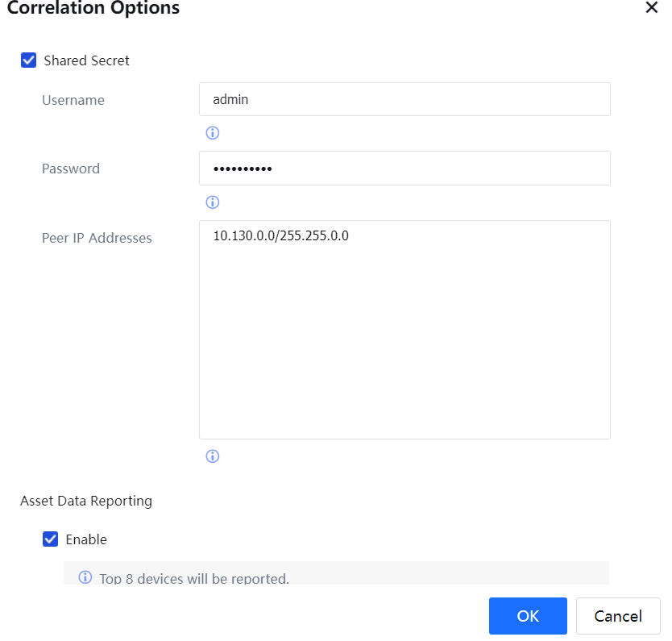The width and height of the screenshot is (672, 641).
Task: Click the Username field label
Action: [x=73, y=100]
